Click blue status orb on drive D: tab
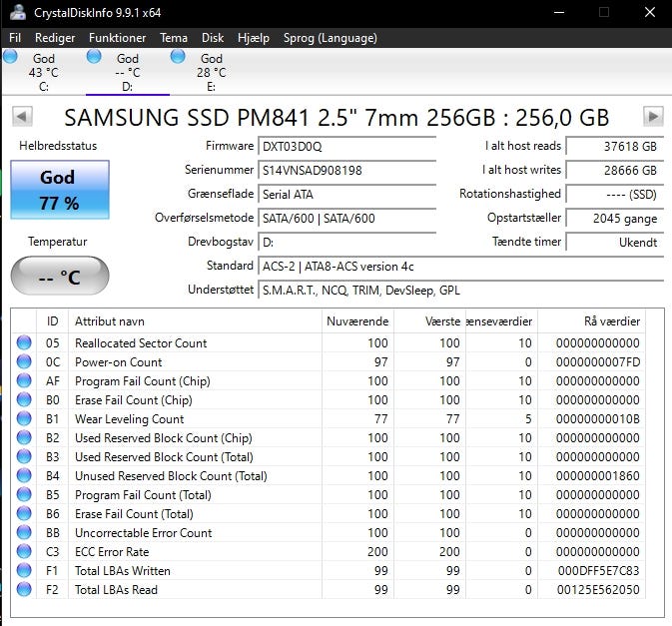 pyautogui.click(x=94, y=56)
